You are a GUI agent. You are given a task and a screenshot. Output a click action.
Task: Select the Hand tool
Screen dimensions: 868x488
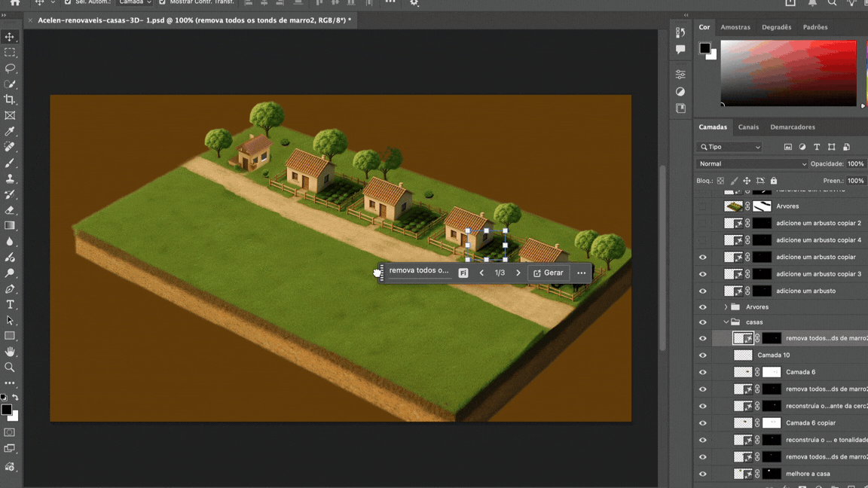pyautogui.click(x=10, y=352)
